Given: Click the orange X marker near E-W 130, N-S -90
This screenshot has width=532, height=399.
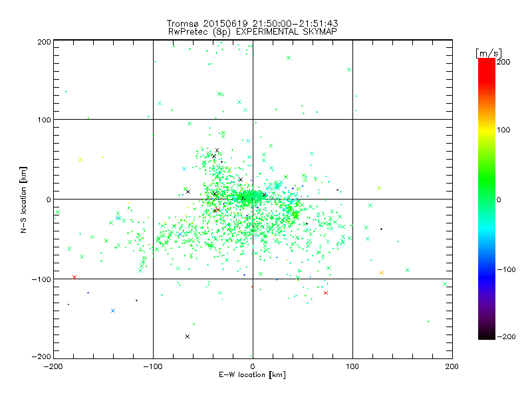Looking at the screenshot, I should click(382, 273).
